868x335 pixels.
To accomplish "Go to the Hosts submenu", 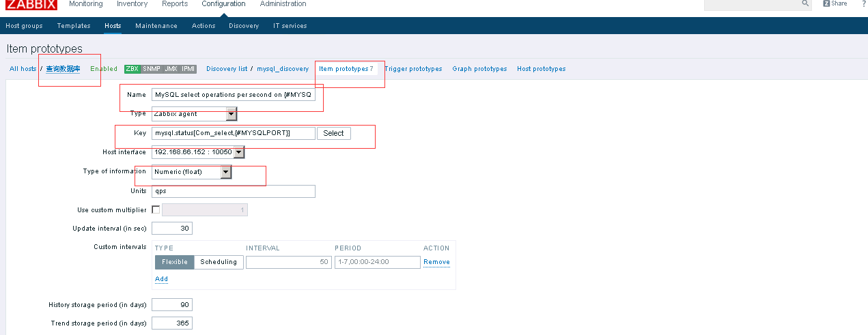I will pyautogui.click(x=113, y=26).
